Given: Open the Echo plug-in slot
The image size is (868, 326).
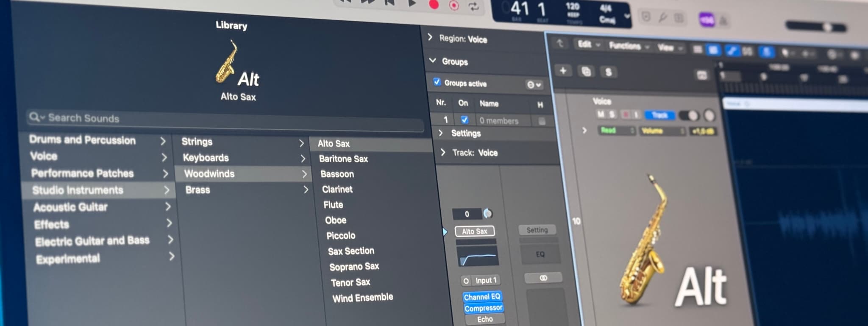Looking at the screenshot, I should click(x=485, y=319).
